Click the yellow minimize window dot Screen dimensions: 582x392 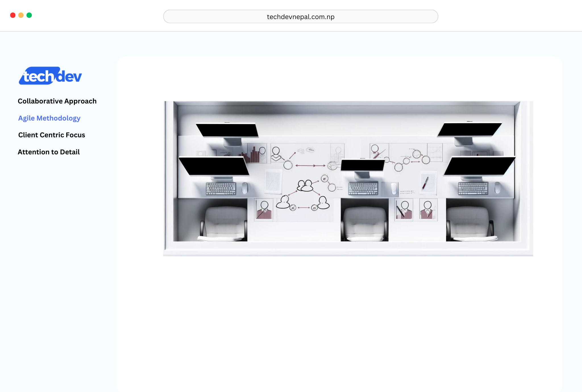[x=21, y=15]
